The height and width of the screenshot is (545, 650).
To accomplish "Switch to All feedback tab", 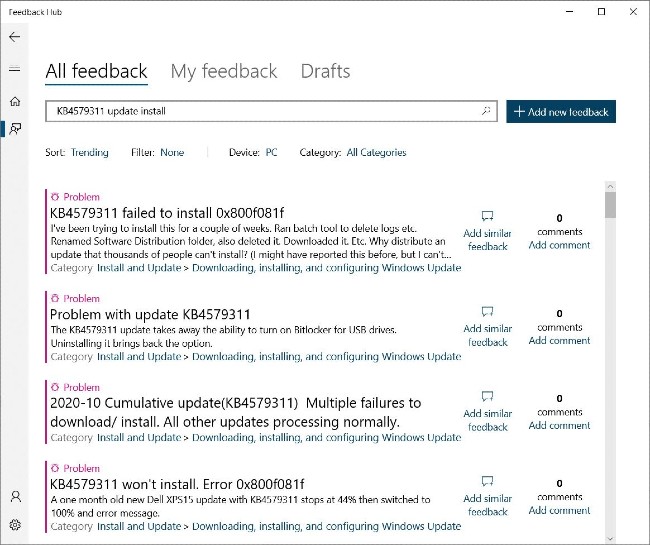I will click(x=96, y=71).
